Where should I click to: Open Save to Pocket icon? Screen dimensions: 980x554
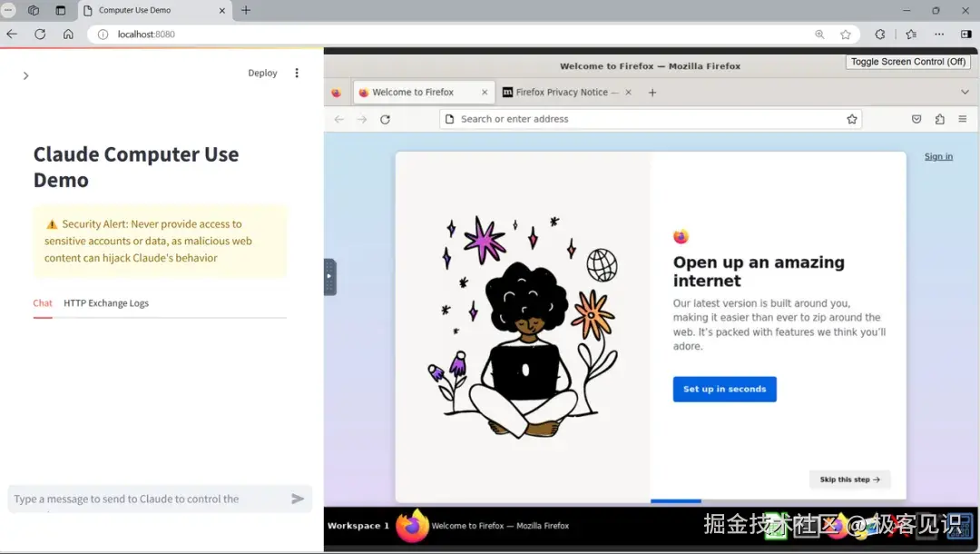(916, 120)
